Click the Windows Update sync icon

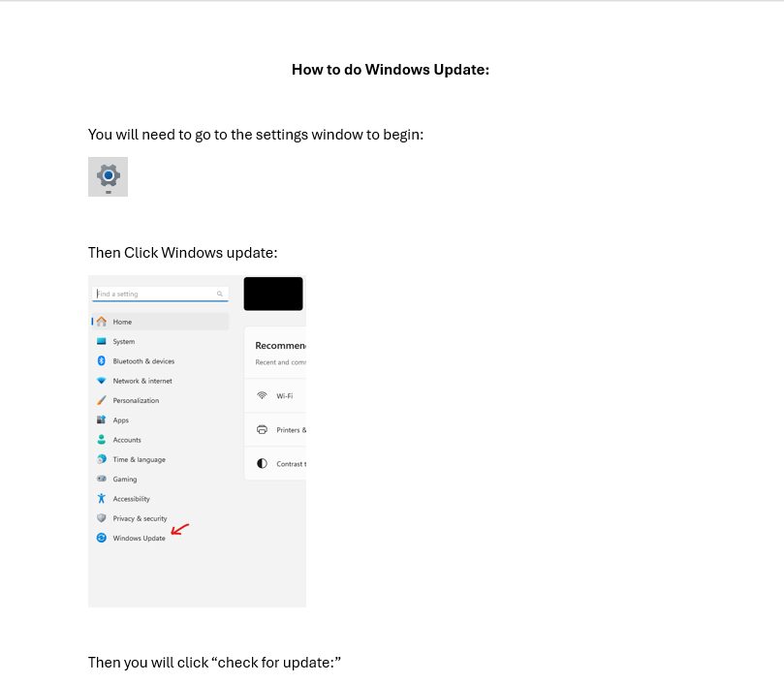coord(102,538)
